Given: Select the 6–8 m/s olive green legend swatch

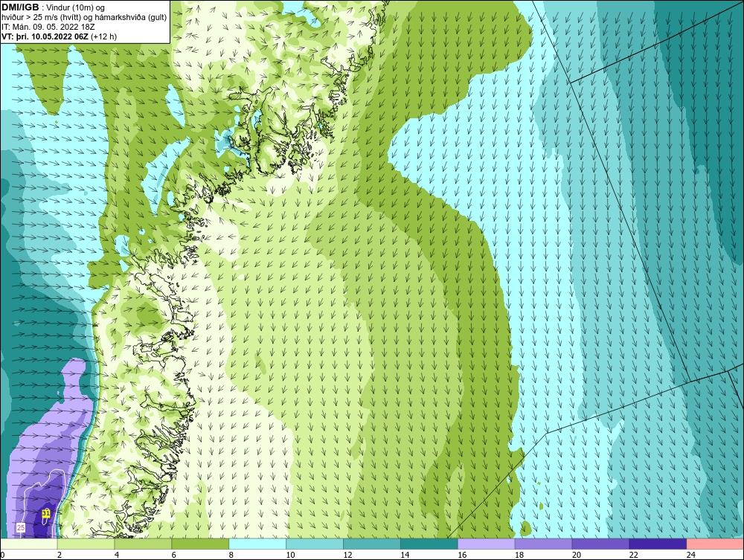Looking at the screenshot, I should 200,544.
